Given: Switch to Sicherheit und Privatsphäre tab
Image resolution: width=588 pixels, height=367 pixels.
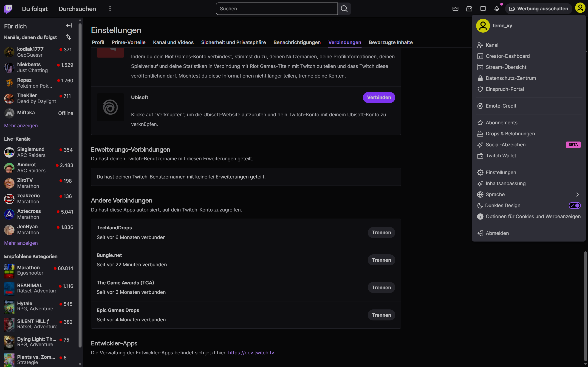Looking at the screenshot, I should tap(233, 42).
